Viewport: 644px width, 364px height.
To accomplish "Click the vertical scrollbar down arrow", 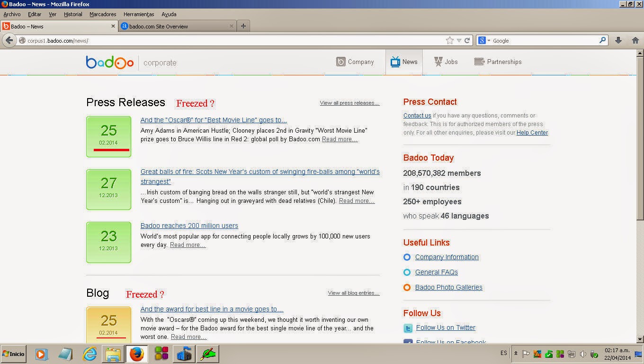I will (x=640, y=339).
